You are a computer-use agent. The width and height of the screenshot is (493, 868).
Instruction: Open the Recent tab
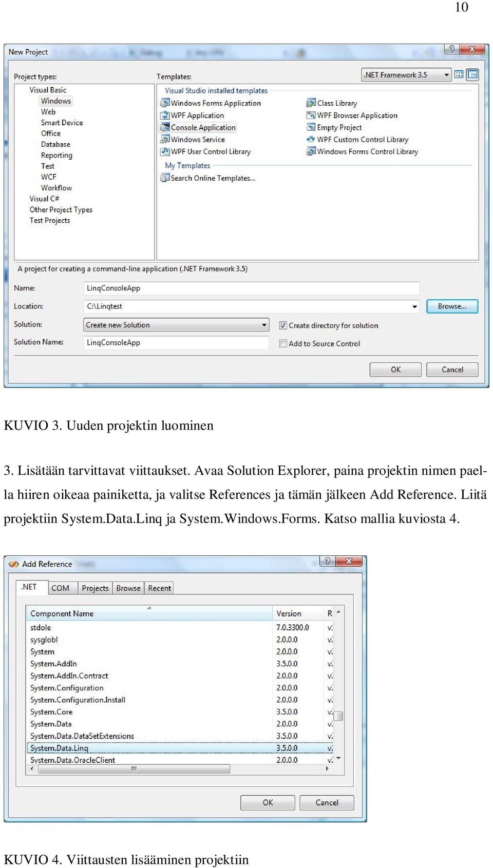tap(159, 588)
